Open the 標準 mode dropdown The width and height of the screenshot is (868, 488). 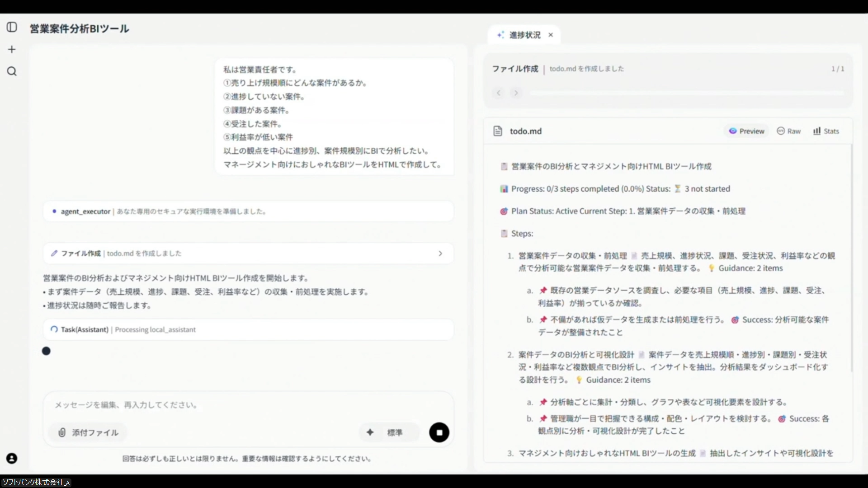395,432
